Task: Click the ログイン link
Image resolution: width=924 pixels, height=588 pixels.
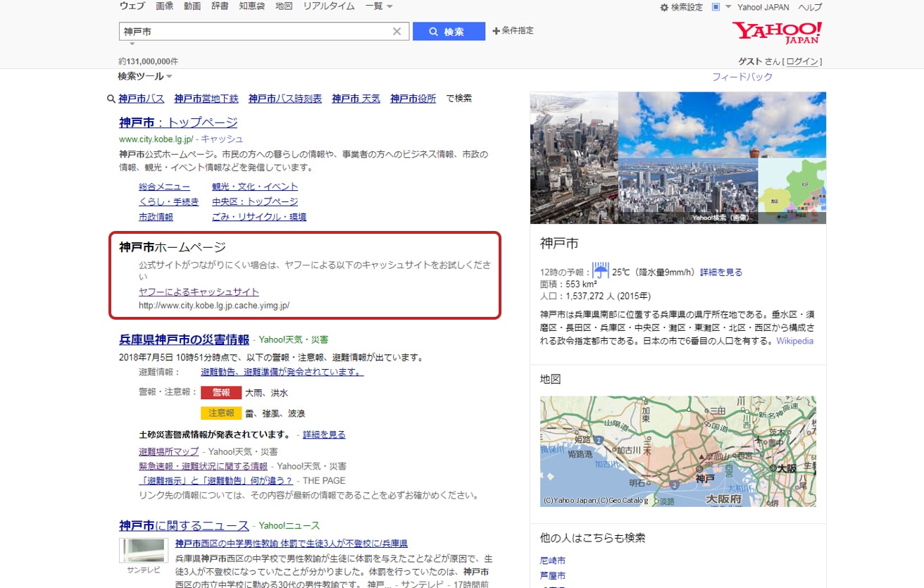Action: pos(803,61)
